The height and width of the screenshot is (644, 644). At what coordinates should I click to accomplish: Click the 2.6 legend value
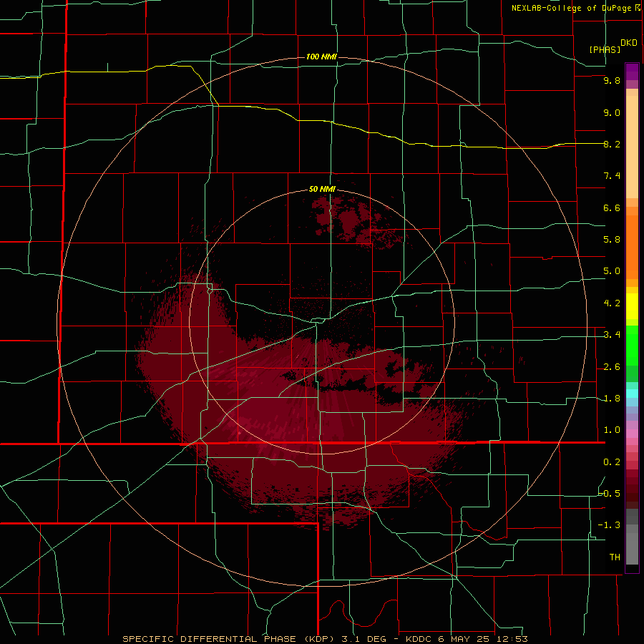pyautogui.click(x=612, y=367)
